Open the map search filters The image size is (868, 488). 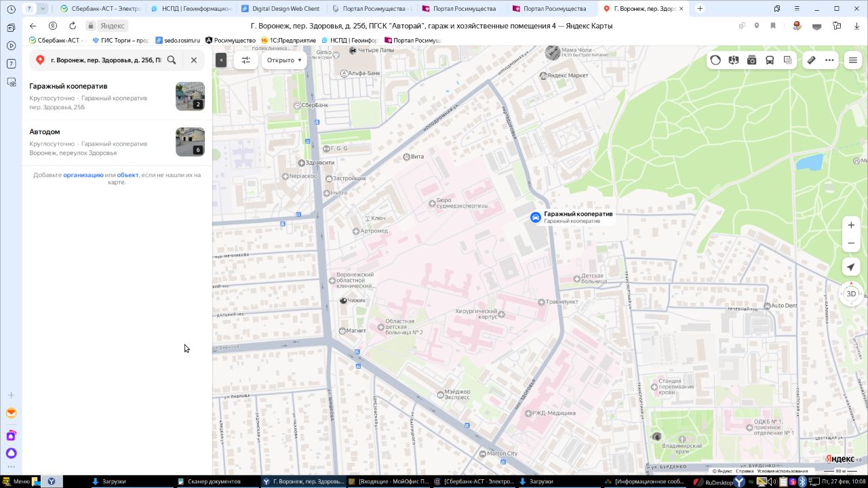[x=246, y=60]
